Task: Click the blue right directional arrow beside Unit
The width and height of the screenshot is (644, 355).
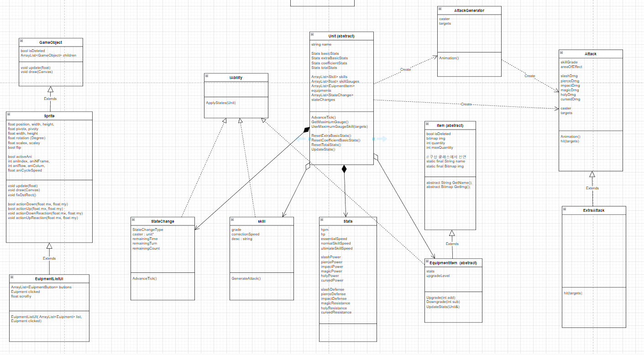Action: (x=382, y=140)
